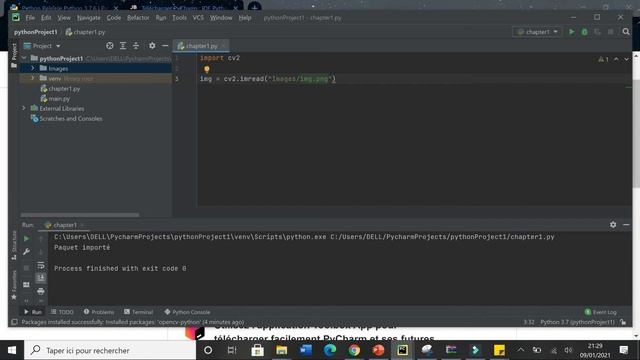Open the Navigate menu
Image resolution: width=640 pixels, height=360 pixels.
[x=89, y=18]
